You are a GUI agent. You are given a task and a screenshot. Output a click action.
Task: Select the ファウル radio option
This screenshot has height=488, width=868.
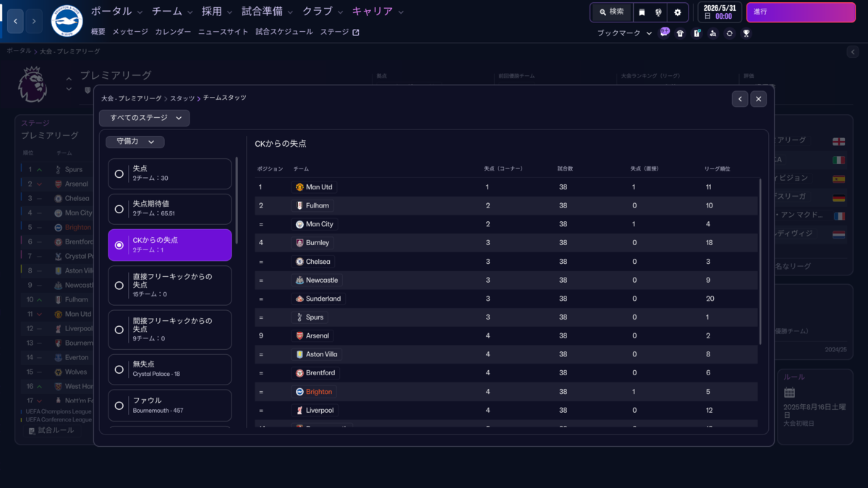coord(170,406)
